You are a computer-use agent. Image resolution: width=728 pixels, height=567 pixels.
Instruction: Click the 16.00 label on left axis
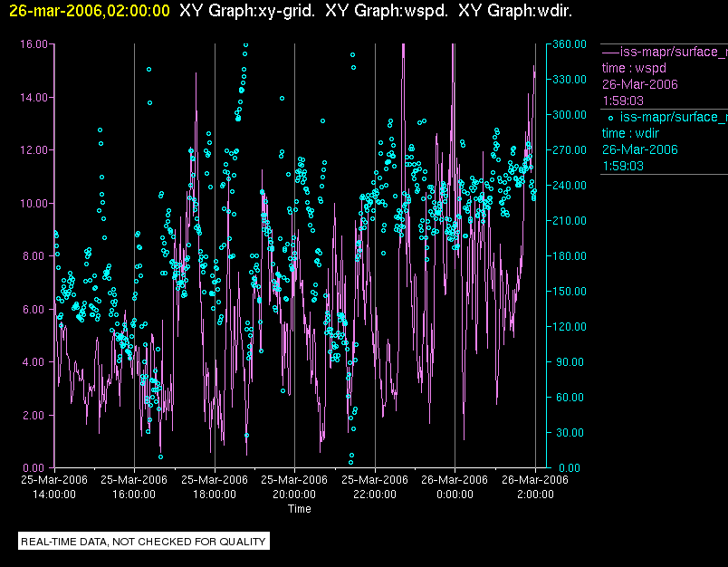pos(34,44)
